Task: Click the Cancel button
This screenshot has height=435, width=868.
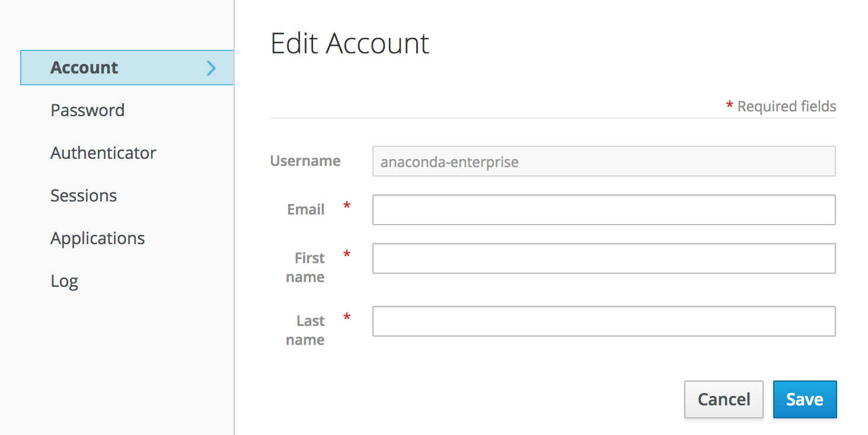Action: (x=723, y=399)
